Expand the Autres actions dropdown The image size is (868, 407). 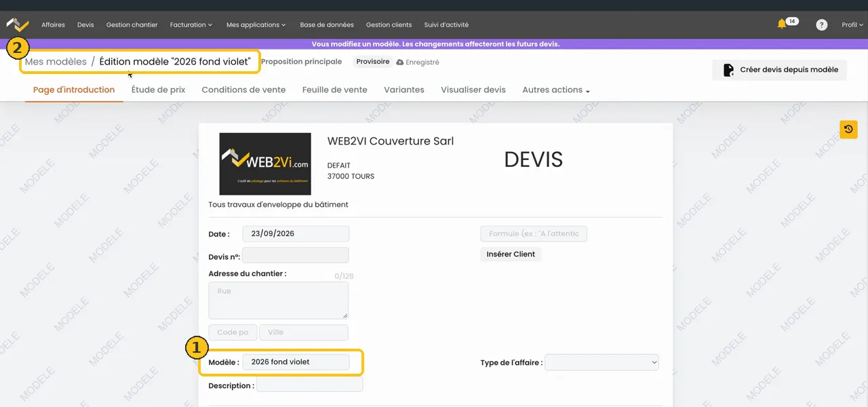point(556,90)
